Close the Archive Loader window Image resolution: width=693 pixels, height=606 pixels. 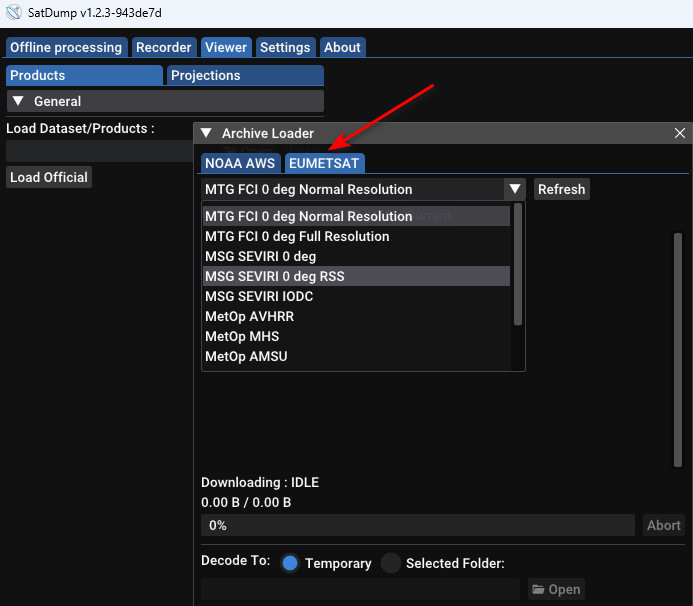point(681,133)
